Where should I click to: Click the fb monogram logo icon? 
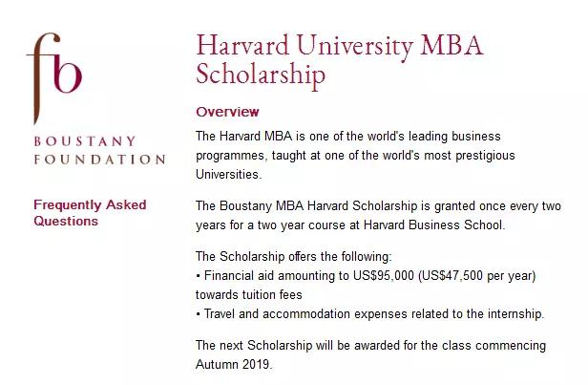point(54,78)
